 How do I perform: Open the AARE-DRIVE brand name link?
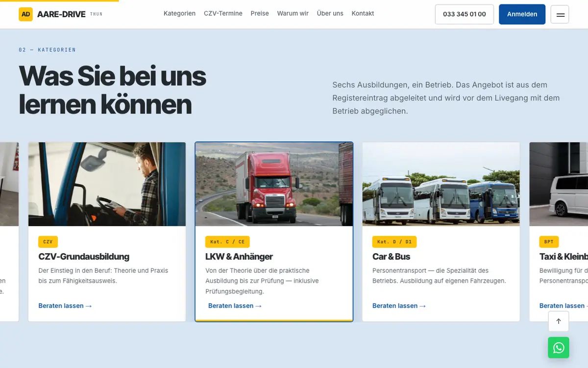pos(61,14)
